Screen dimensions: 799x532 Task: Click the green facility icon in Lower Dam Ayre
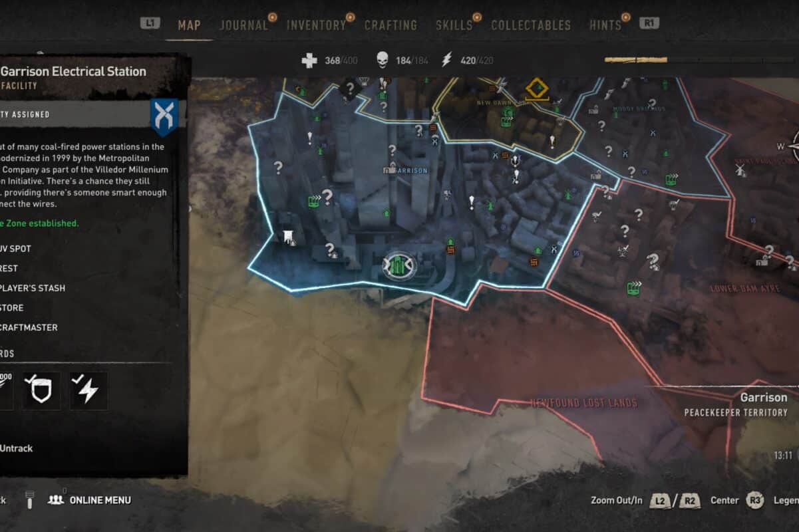[634, 288]
